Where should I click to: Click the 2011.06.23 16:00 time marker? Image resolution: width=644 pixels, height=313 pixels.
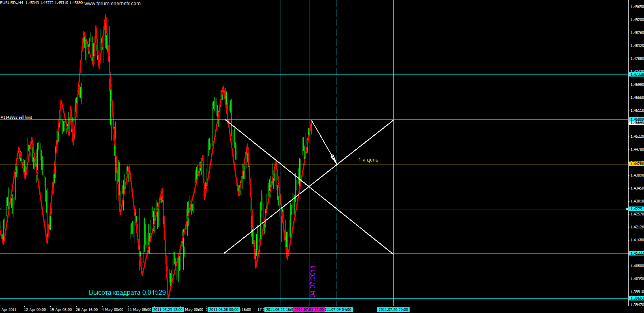pyautogui.click(x=279, y=310)
